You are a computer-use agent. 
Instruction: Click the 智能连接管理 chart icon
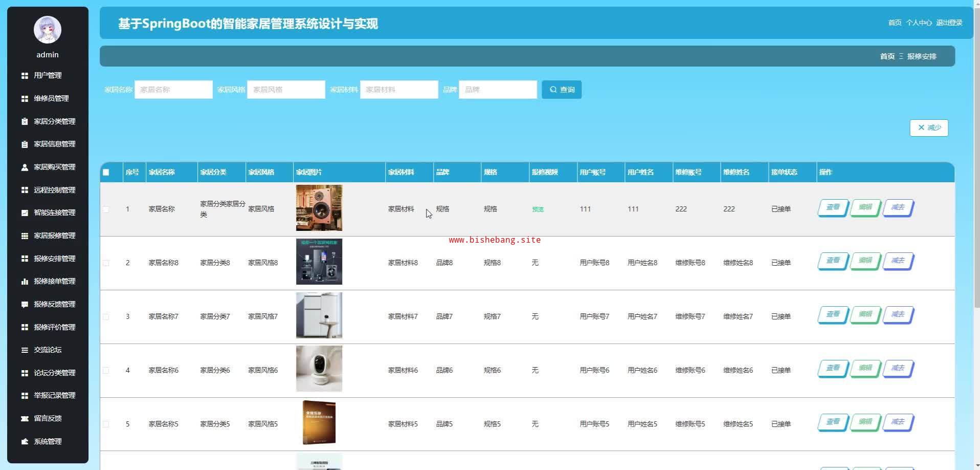pos(25,213)
